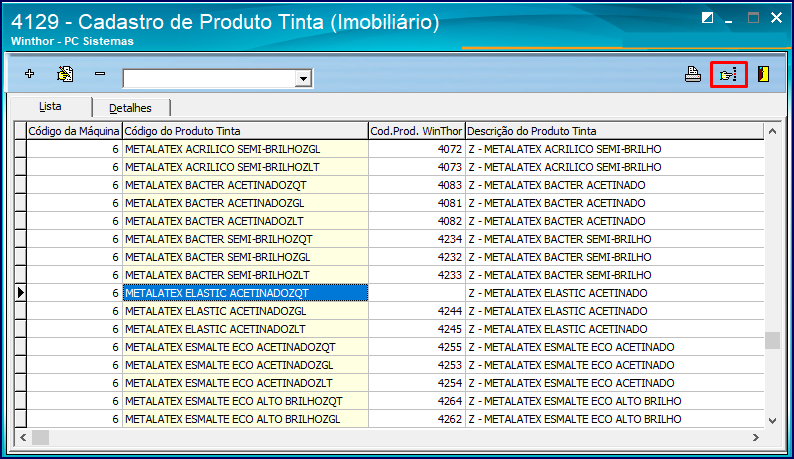The height and width of the screenshot is (459, 794).
Task: Click description in METALATEX ELASTIC ACETINADOZQT row
Action: (614, 293)
